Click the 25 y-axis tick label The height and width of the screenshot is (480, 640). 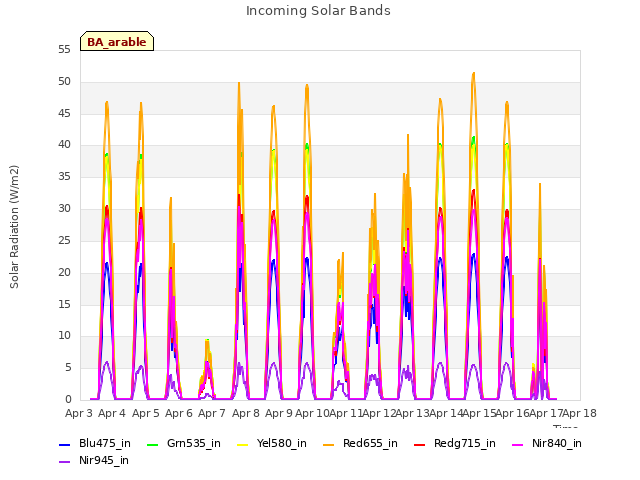[64, 240]
